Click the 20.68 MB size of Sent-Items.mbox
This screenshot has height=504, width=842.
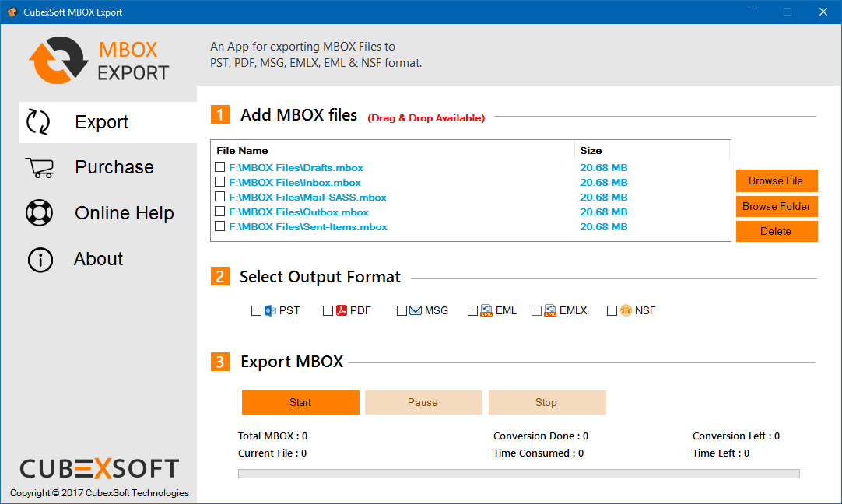click(604, 226)
